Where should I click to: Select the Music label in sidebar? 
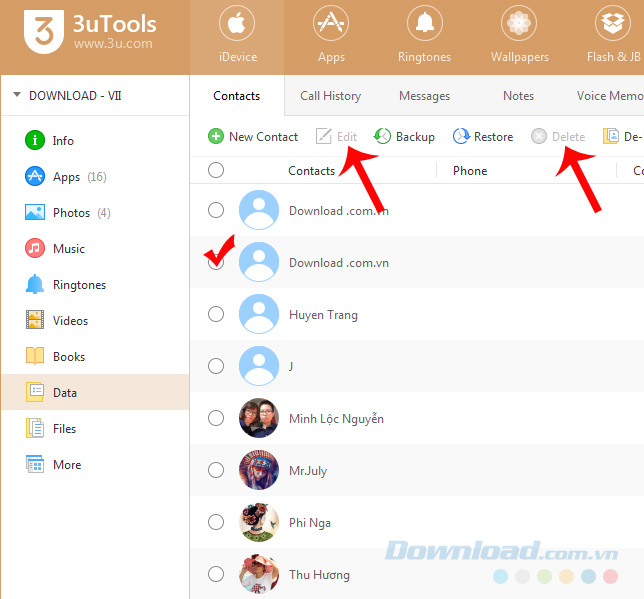[x=69, y=249]
